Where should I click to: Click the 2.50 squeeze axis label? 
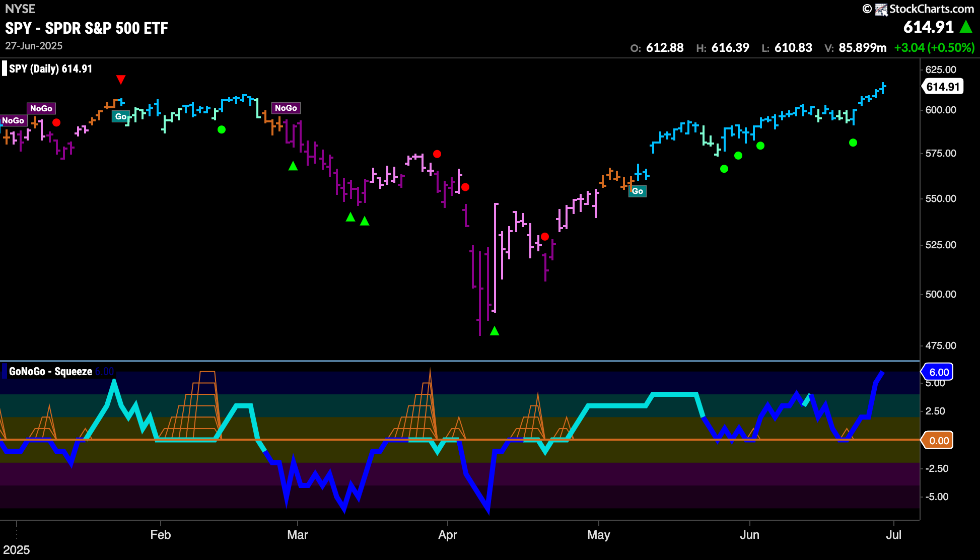tap(935, 411)
